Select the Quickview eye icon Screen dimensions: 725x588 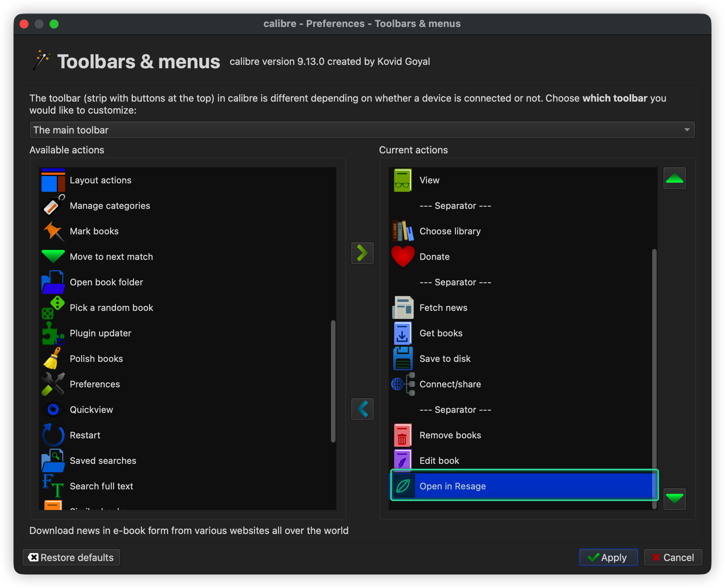[x=53, y=410]
